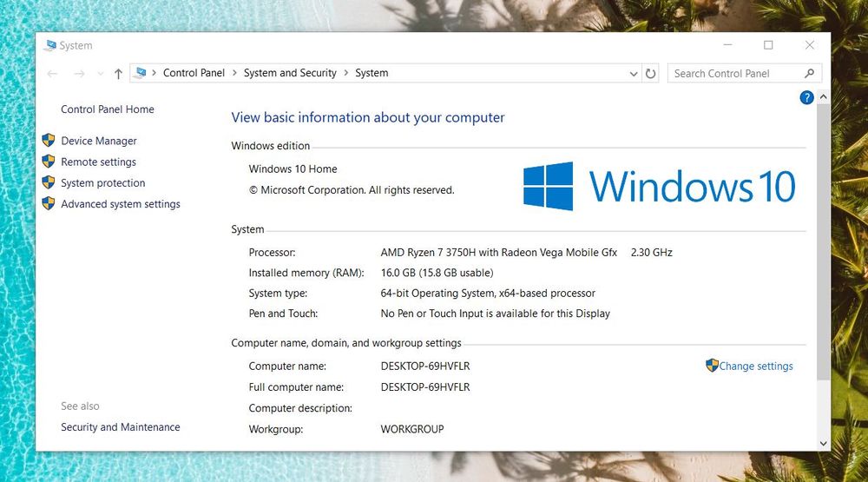Minimize the System window
This screenshot has width=868, height=482.
(728, 45)
